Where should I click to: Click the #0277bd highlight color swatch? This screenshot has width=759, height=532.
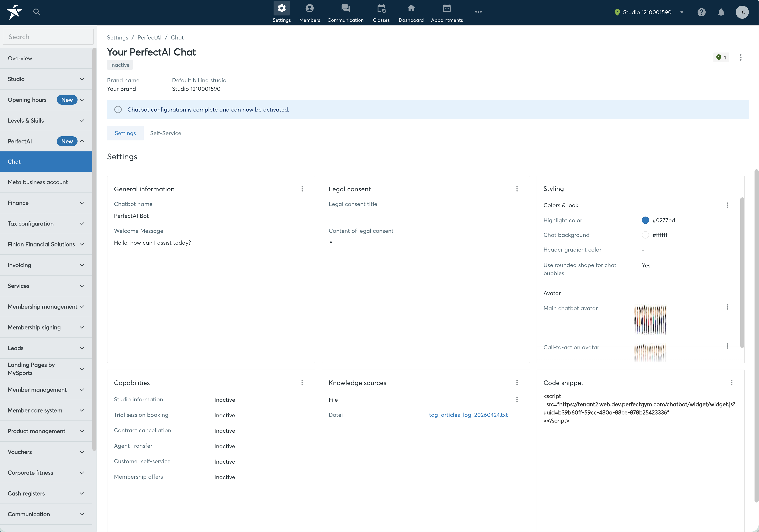(645, 220)
